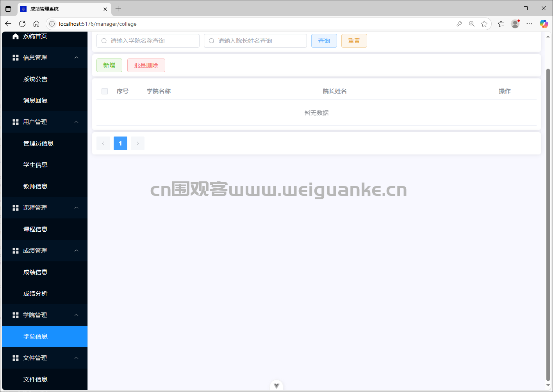Viewport: 553px width, 392px height.
Task: Click the page vertical scrollbar thumb
Action: tap(548, 224)
